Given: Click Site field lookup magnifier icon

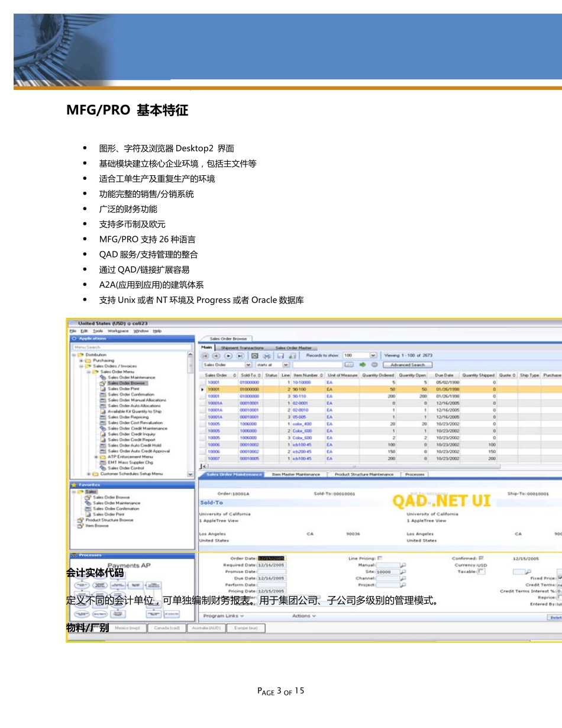Looking at the screenshot, I should 403,572.
